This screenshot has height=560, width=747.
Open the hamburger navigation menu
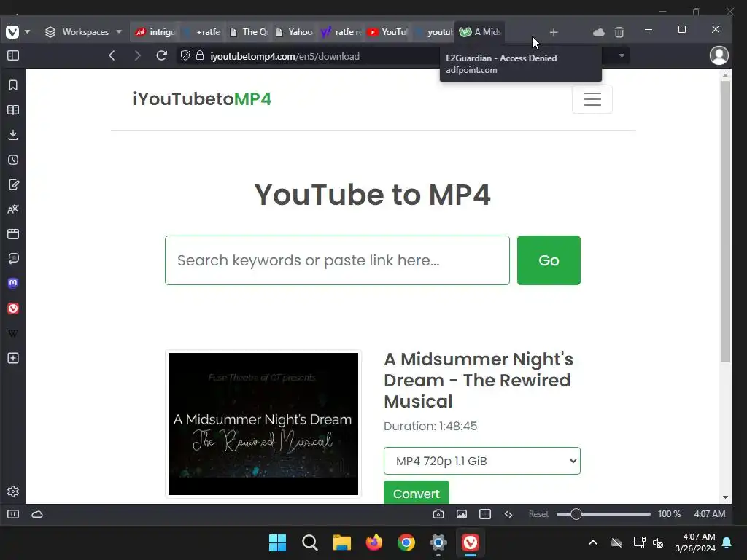pos(592,99)
